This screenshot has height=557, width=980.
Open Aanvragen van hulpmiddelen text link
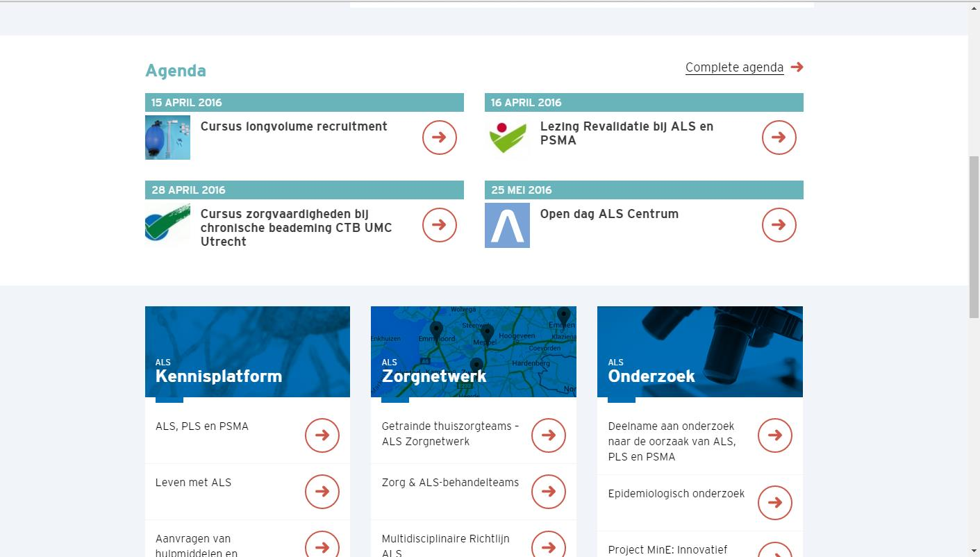click(x=197, y=546)
